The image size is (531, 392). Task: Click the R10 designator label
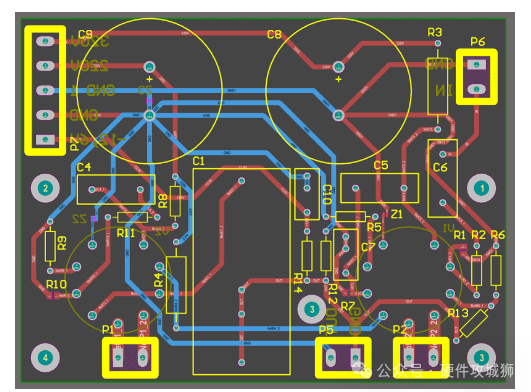(x=56, y=284)
